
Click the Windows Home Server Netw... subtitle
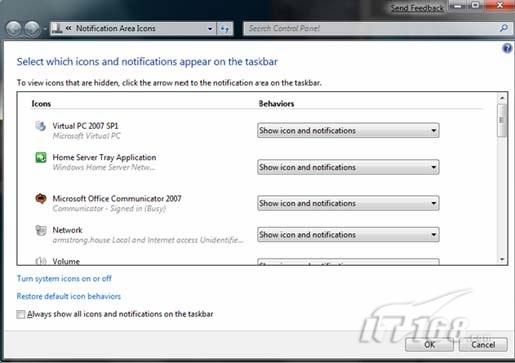click(104, 167)
